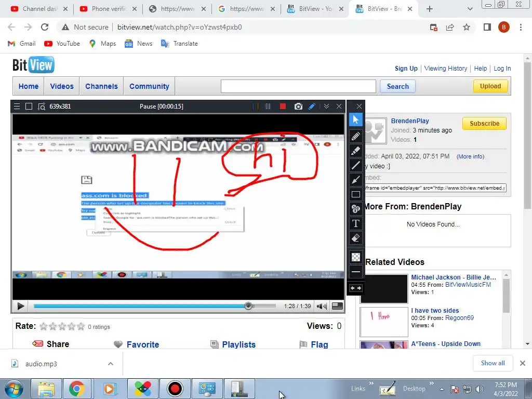Open the Community tab
This screenshot has height=399, width=532.
coord(149,86)
